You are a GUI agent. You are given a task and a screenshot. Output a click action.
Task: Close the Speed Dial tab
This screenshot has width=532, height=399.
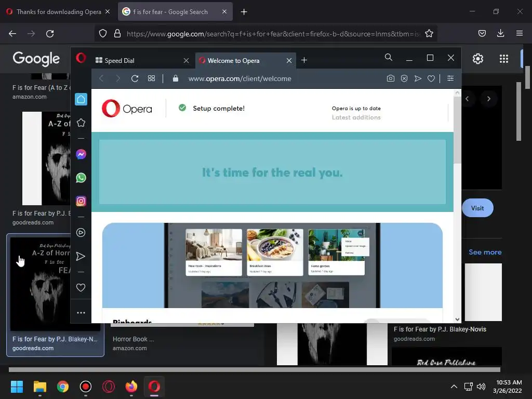[187, 60]
